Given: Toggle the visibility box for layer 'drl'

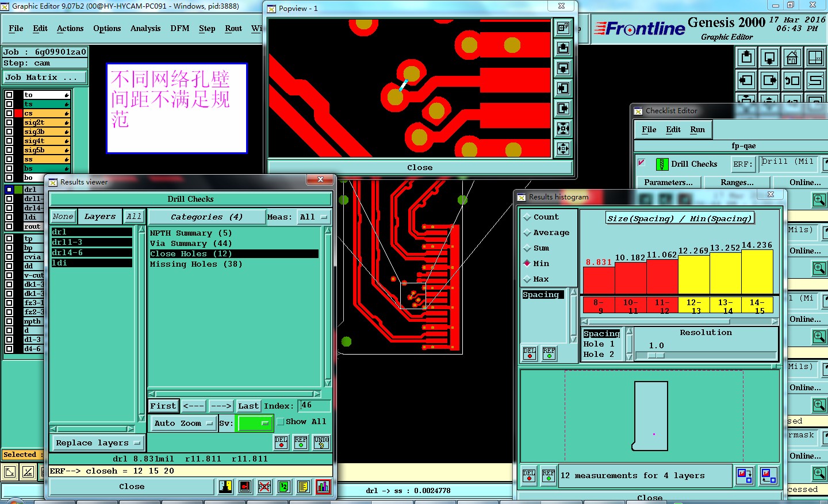Looking at the screenshot, I should pos(9,190).
